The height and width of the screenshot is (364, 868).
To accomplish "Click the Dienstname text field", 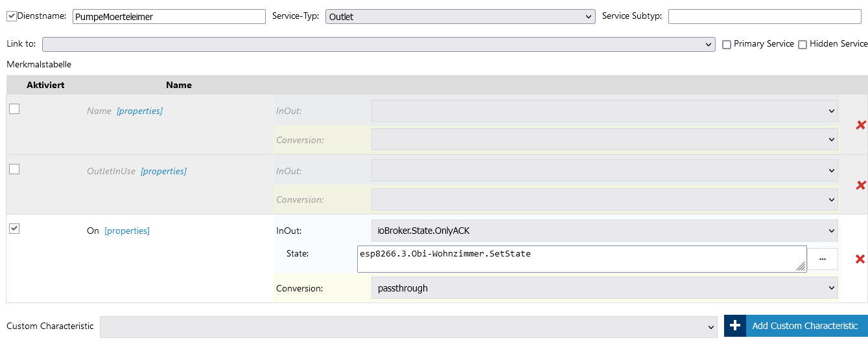I will point(169,17).
